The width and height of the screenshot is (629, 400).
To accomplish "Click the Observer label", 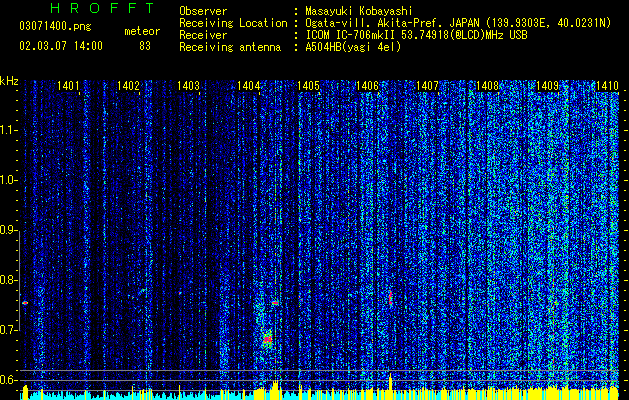I will click(203, 11).
